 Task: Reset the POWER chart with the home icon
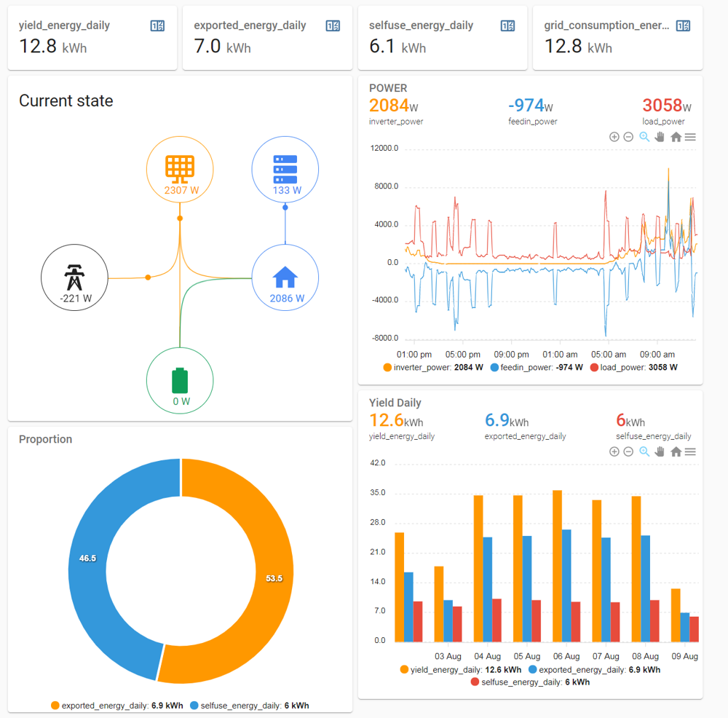pos(675,136)
